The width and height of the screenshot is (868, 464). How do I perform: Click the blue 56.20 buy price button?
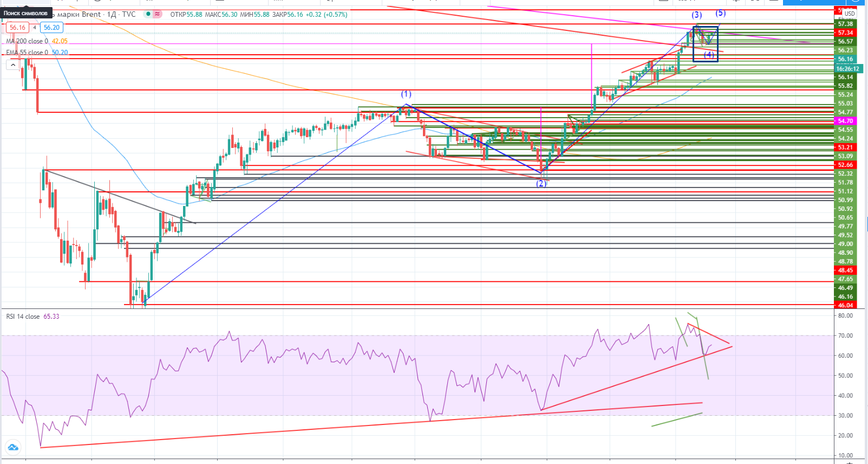[x=51, y=28]
